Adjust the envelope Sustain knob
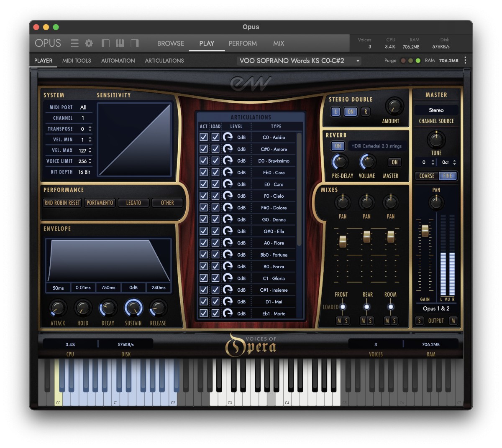Viewport: 502px width, 448px height. [x=133, y=308]
